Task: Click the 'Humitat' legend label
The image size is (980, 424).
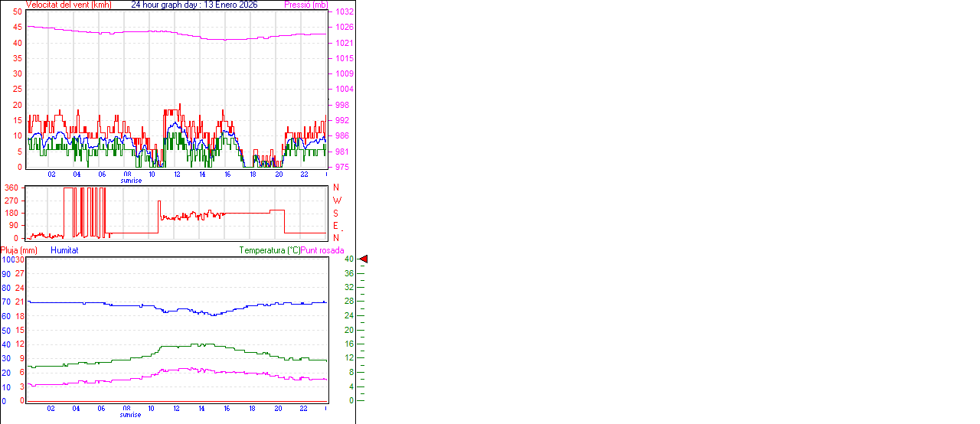Action: click(64, 250)
